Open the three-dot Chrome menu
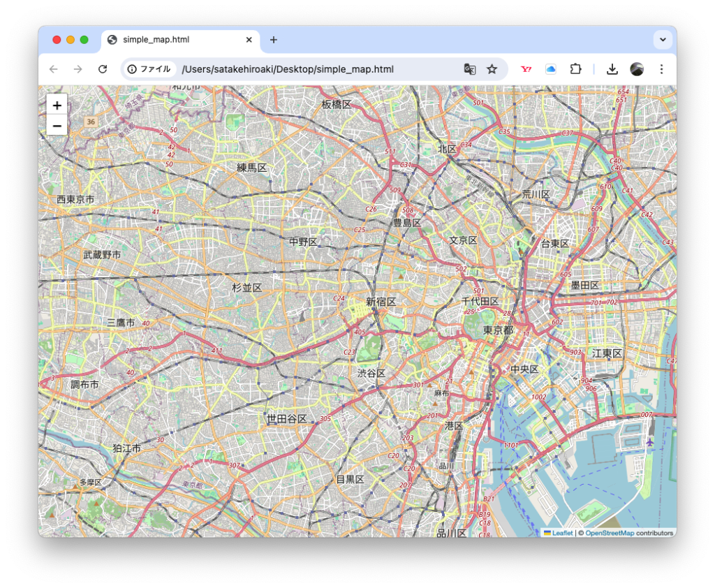Screen dimensions: 715x588 click(x=661, y=69)
